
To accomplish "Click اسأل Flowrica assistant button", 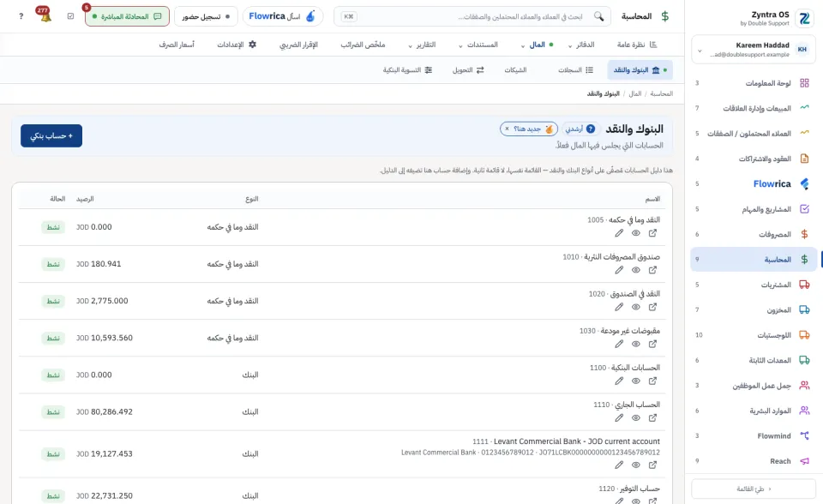I will 282,16.
